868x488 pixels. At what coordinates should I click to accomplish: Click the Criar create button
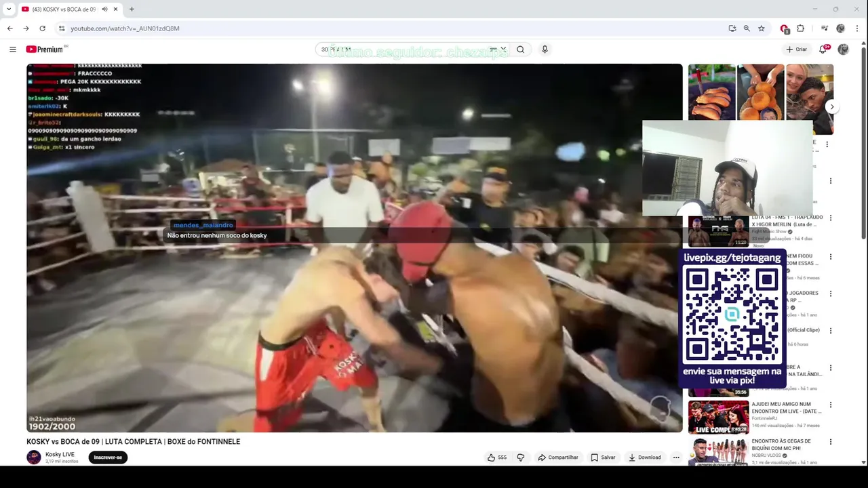[x=797, y=49]
